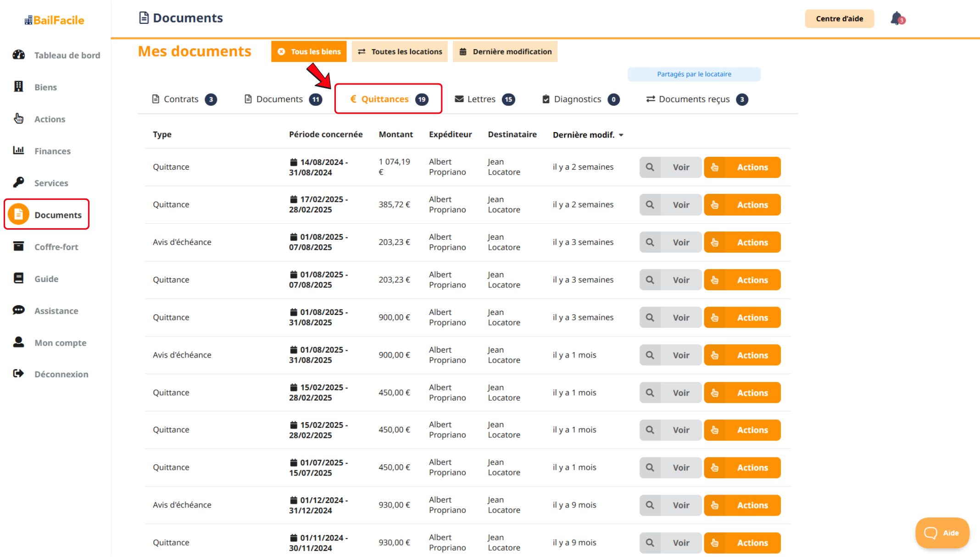Click the notification bell icon
980x557 pixels.
[x=896, y=19]
